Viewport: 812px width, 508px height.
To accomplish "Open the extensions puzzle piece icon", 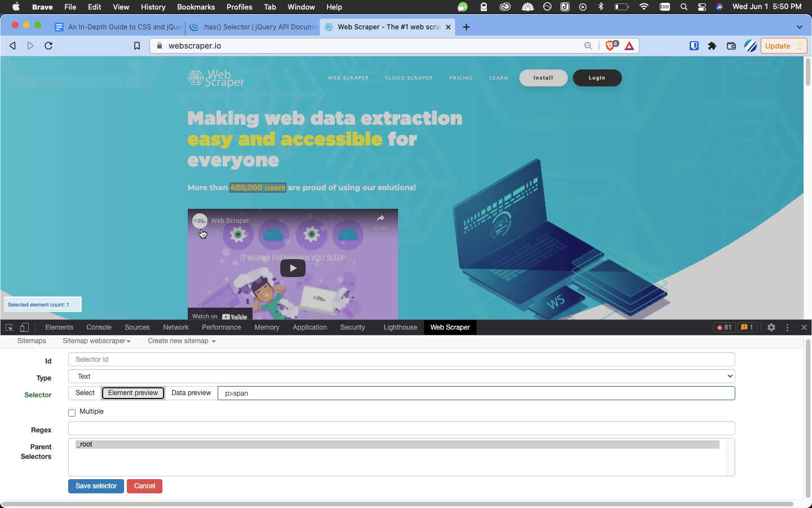I will pos(712,46).
